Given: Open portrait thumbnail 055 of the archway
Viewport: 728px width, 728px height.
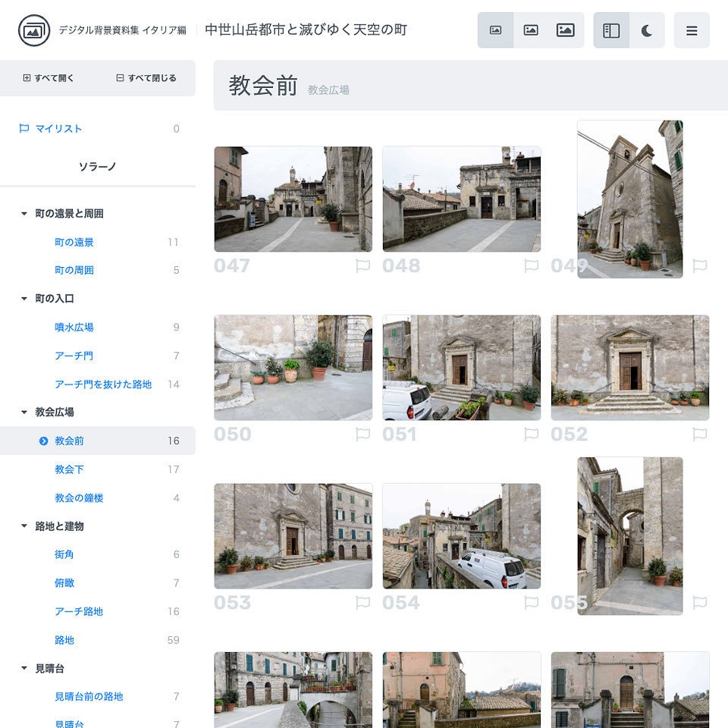Looking at the screenshot, I should [x=630, y=536].
